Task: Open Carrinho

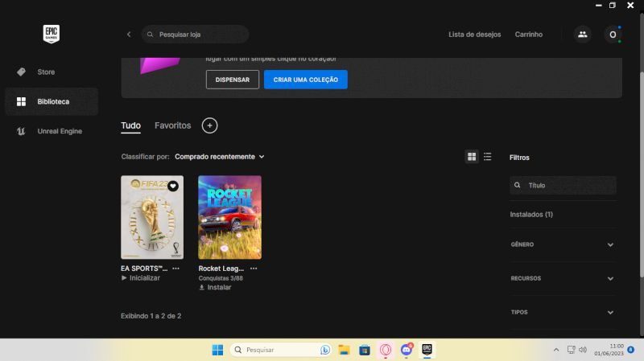Action: [529, 35]
